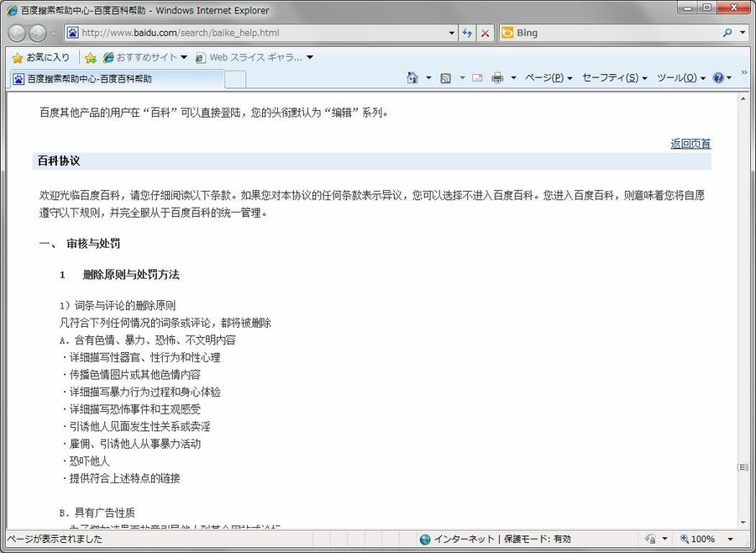756x553 pixels.
Task: Click the Back navigation arrow
Action: [17, 34]
